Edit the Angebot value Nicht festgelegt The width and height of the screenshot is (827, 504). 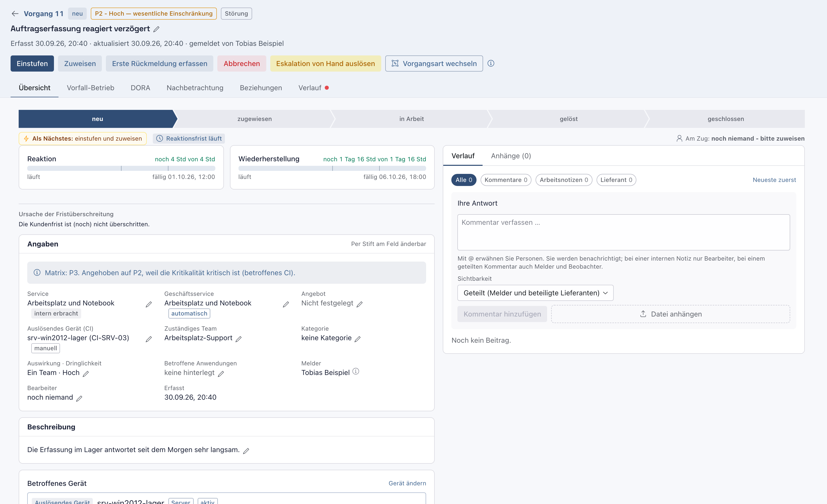point(360,304)
